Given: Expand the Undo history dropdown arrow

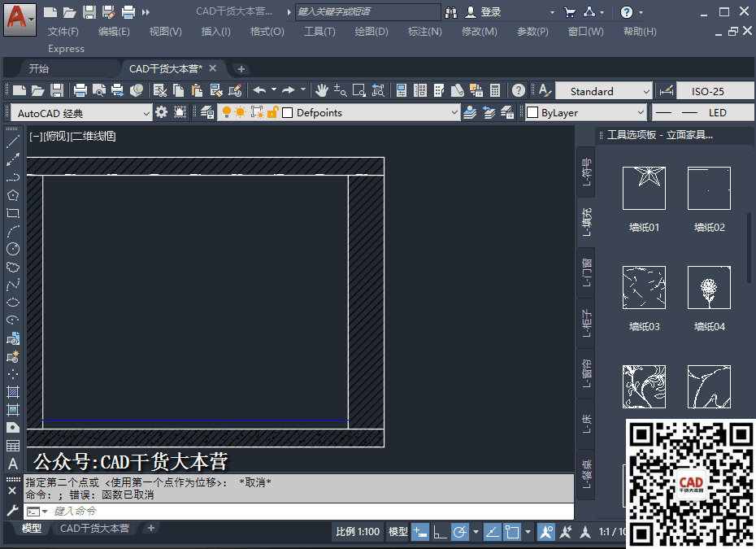Looking at the screenshot, I should 274,89.
